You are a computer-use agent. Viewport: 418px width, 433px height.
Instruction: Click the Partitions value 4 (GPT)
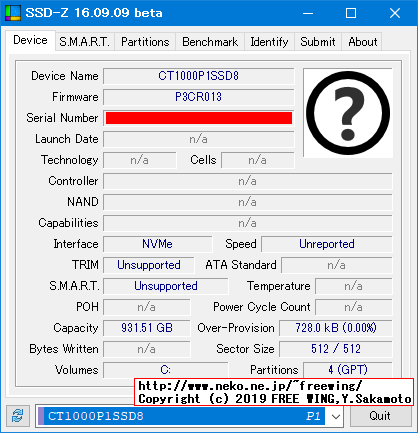click(348, 370)
